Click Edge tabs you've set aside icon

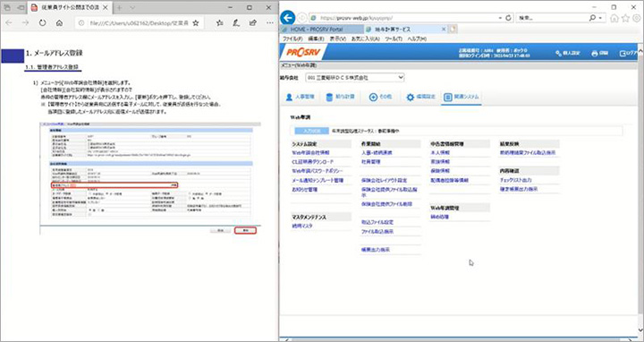[x=8, y=8]
